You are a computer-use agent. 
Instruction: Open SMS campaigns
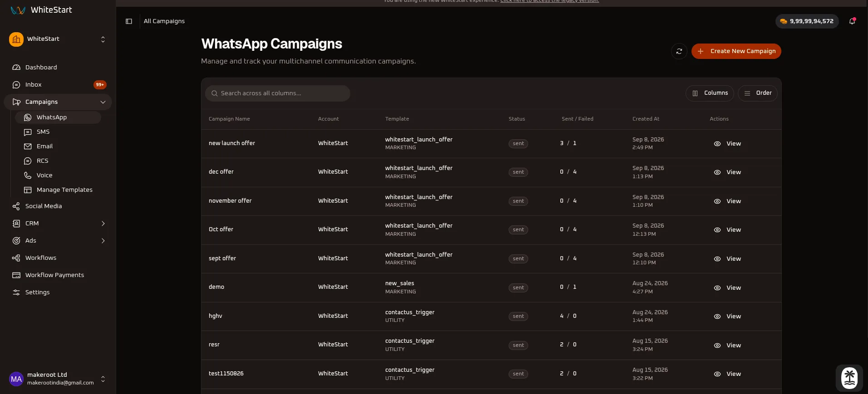pyautogui.click(x=58, y=131)
